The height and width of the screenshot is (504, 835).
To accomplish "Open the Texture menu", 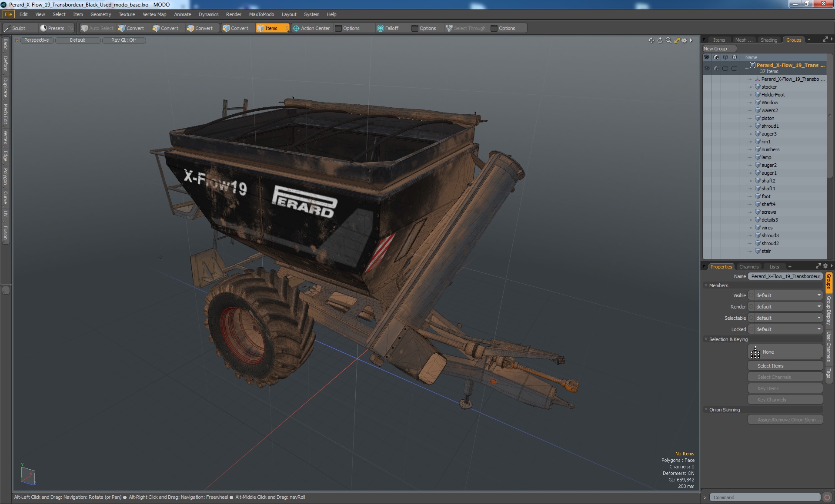I will (x=127, y=14).
